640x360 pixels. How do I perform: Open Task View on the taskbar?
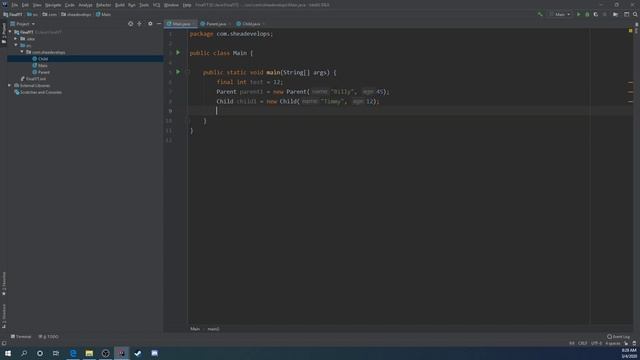tap(56, 353)
